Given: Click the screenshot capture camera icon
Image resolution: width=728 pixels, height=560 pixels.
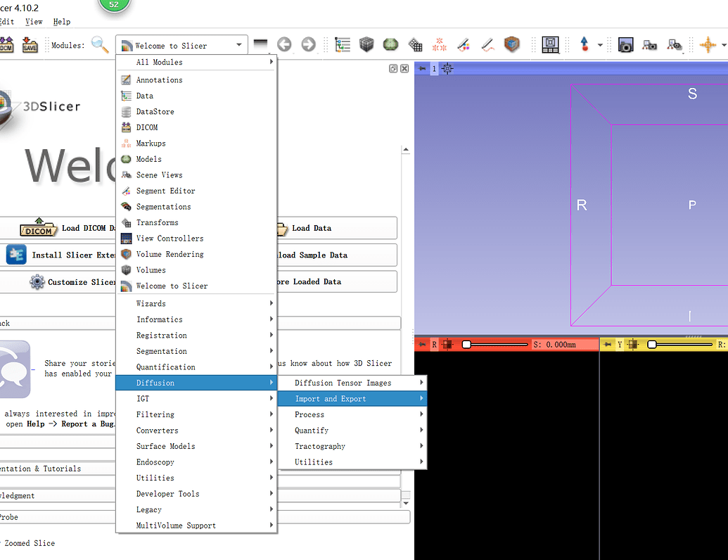Looking at the screenshot, I should pos(625,45).
